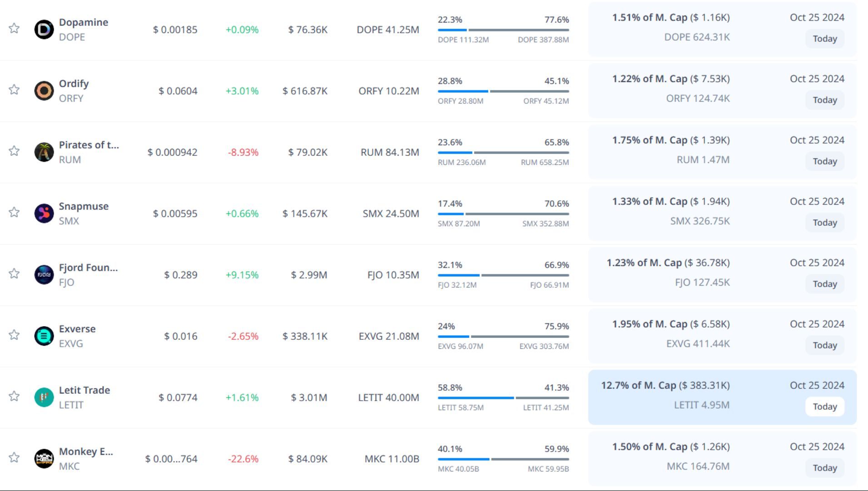The width and height of the screenshot is (868, 491).
Task: Click the Letit Trade unlock progress bar
Action: 503,398
